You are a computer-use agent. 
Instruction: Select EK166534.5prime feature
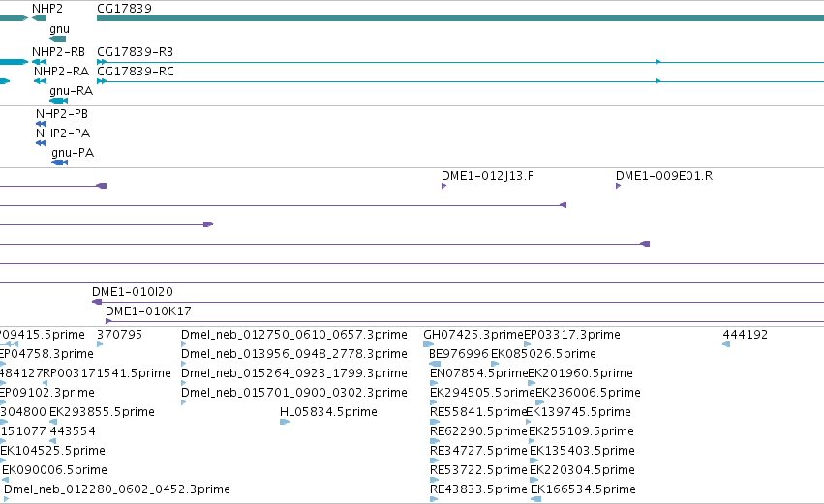coord(583,489)
